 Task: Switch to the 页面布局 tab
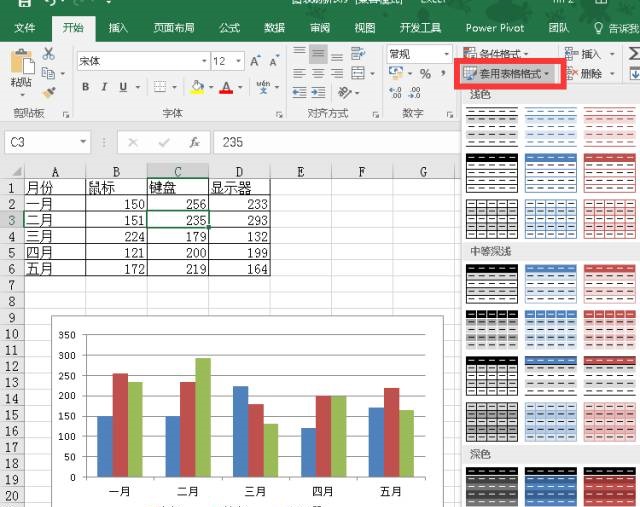[x=174, y=28]
